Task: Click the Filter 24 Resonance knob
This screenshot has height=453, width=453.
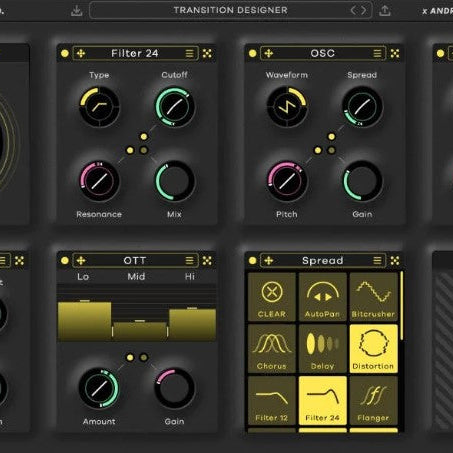Action: 99,181
